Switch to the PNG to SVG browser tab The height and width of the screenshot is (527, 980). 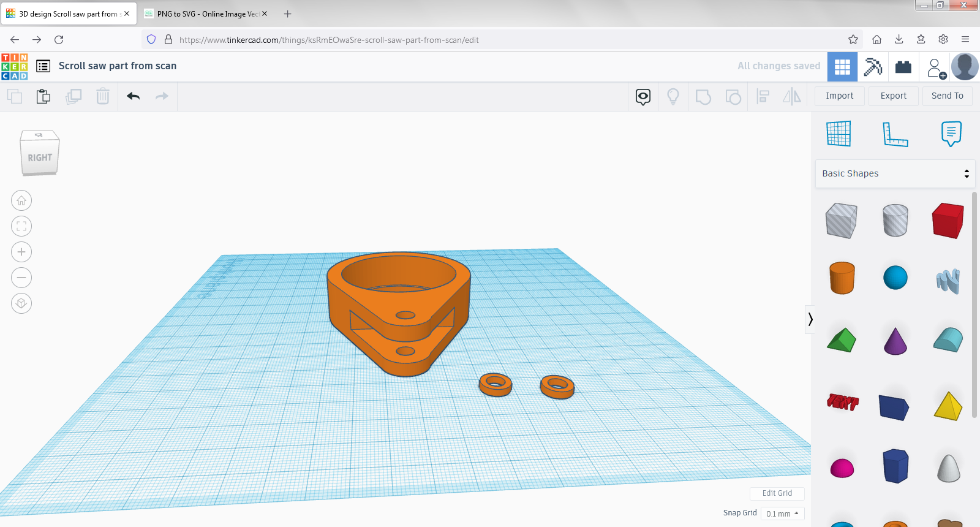pos(208,13)
